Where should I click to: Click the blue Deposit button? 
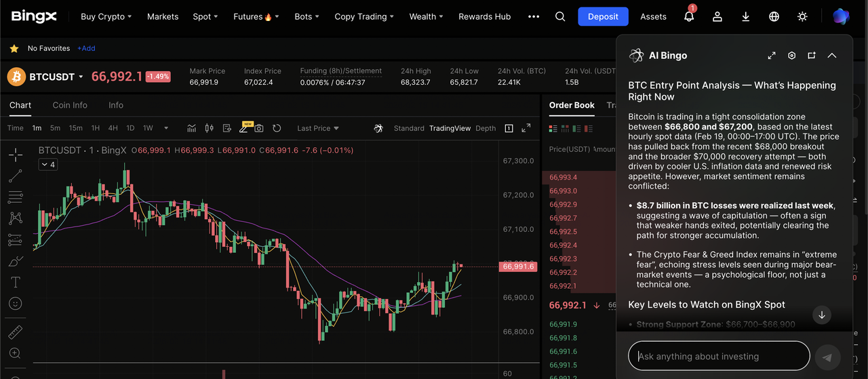click(603, 16)
